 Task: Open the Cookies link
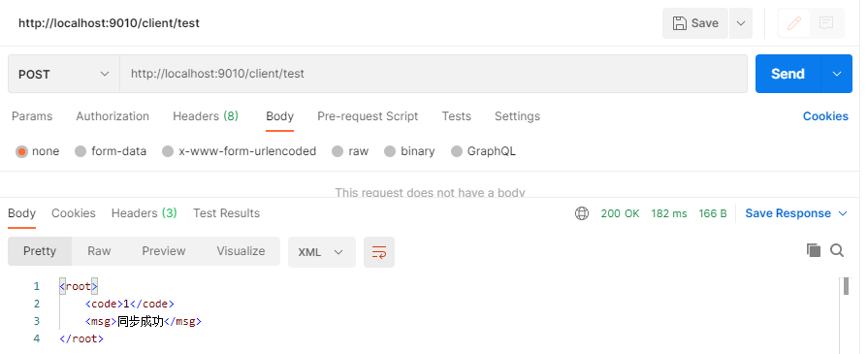tap(825, 116)
